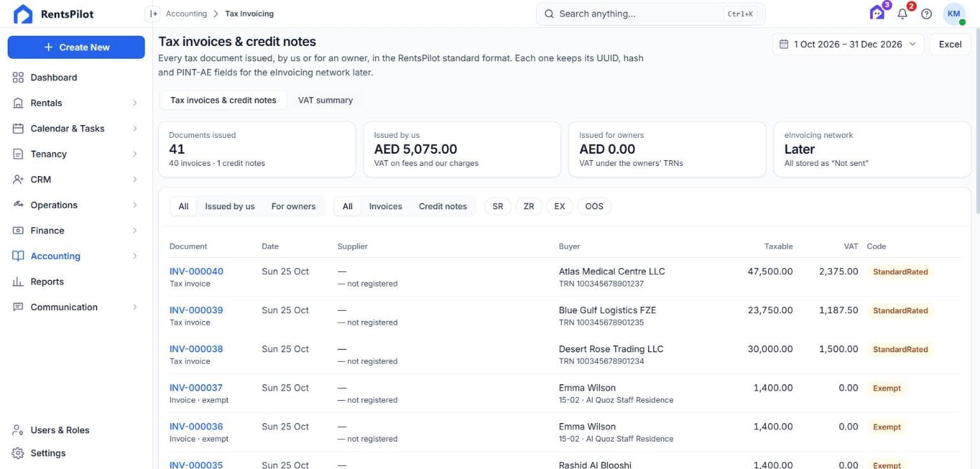Open the notifications bell

[x=902, y=13]
